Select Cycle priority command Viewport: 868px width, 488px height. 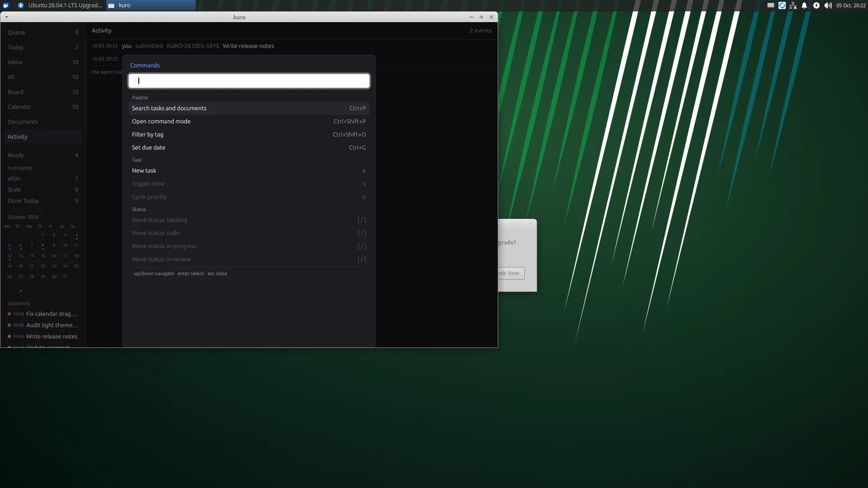click(x=249, y=197)
